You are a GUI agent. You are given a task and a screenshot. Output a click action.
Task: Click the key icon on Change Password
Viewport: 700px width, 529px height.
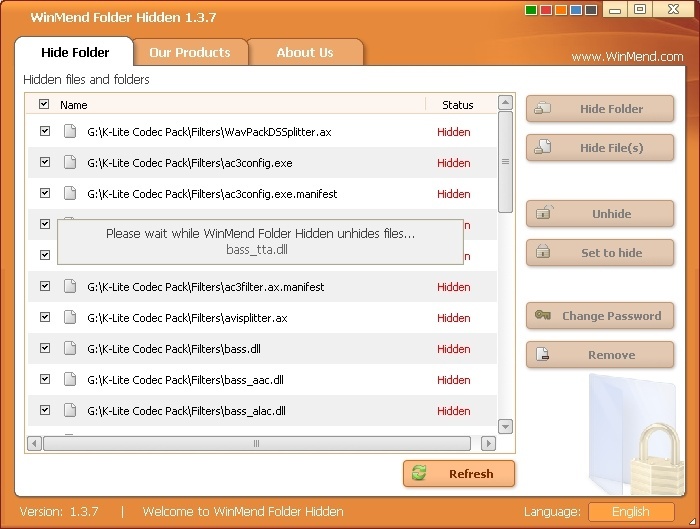[543, 315]
